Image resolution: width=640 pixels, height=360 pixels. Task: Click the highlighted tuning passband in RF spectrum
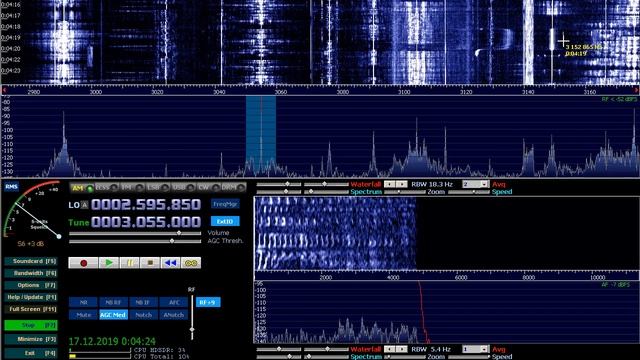coord(261,136)
